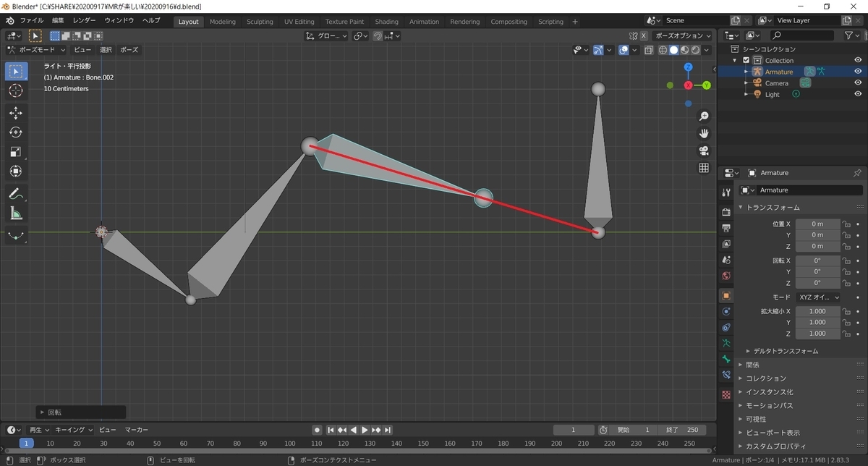Open the Bone properties tab
Viewport: 868px width, 466px height.
(727, 359)
